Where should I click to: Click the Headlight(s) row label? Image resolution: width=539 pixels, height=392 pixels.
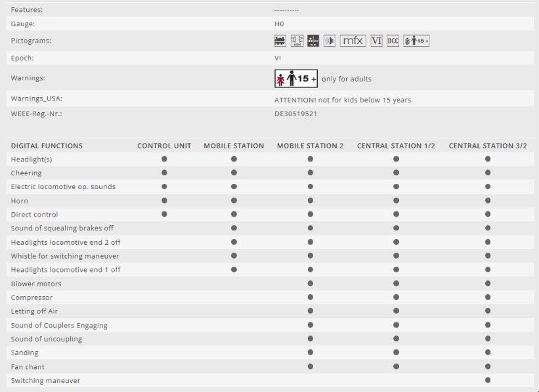[x=32, y=160]
